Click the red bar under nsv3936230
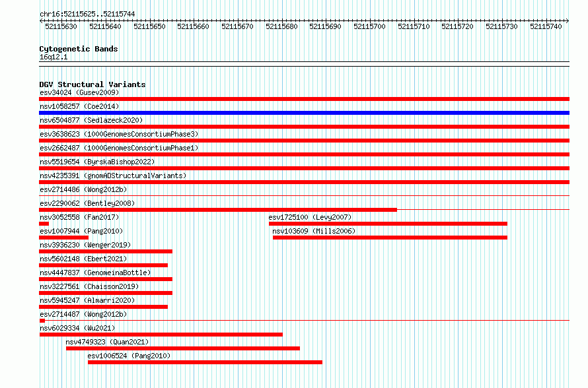 tap(106, 251)
